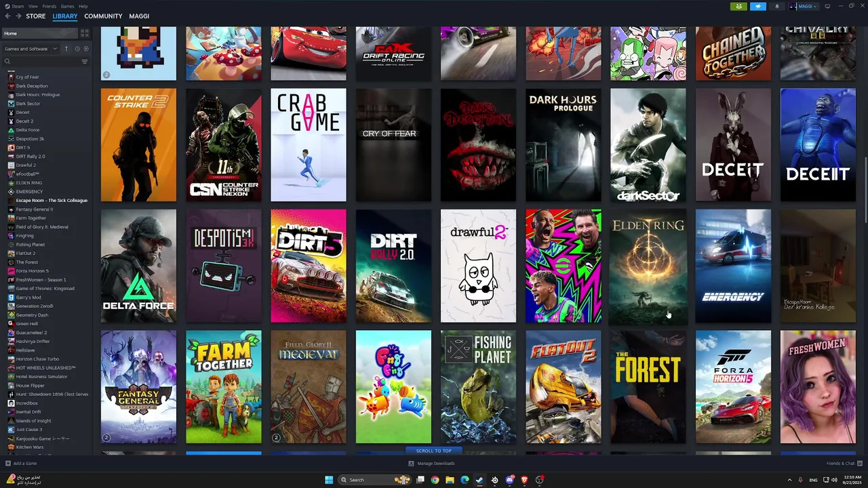Open Cry of Fear cover tile
868x488 pixels.
tap(393, 145)
